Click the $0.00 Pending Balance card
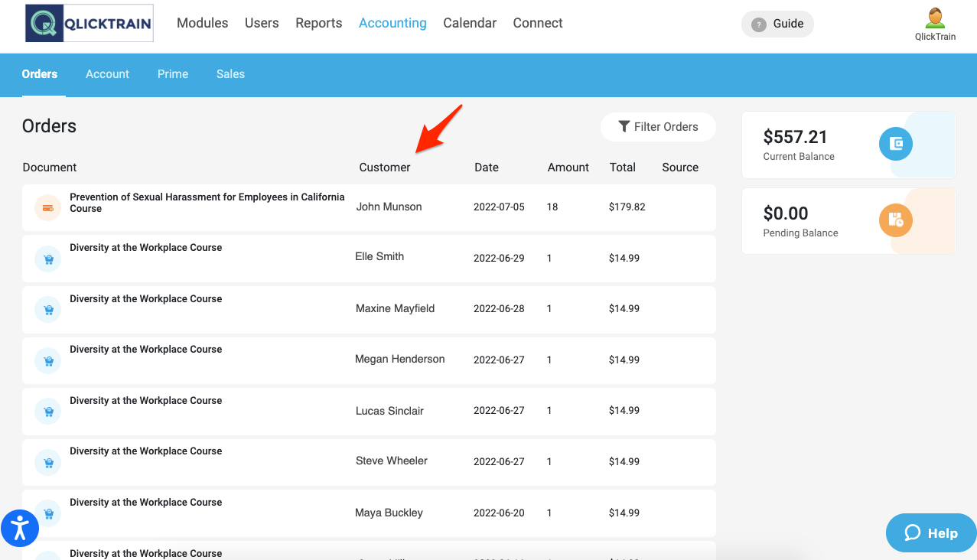Viewport: 977px width, 560px height. (x=848, y=221)
